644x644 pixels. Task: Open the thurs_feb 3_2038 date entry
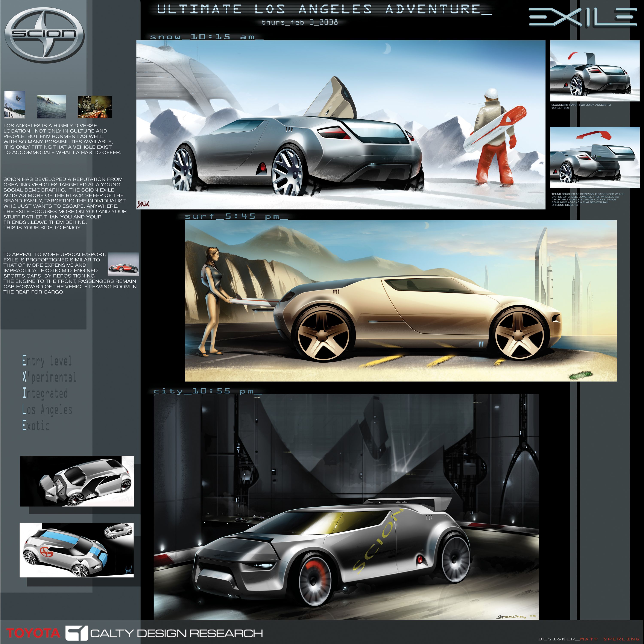300,22
